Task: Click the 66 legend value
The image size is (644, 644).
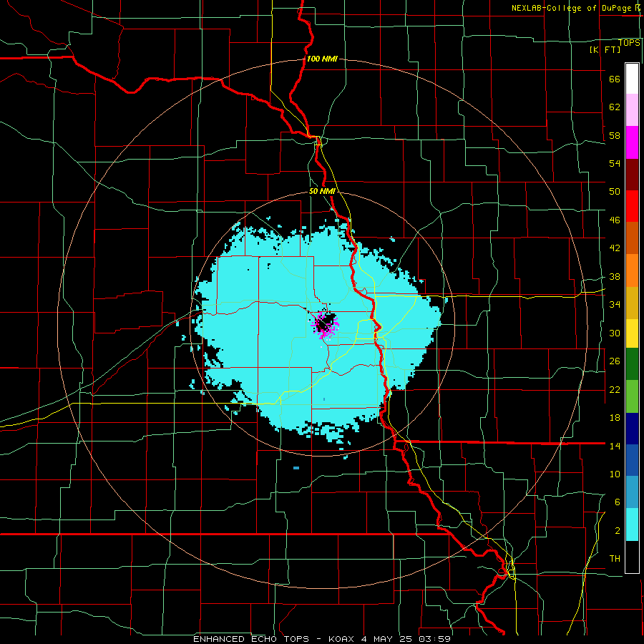Action: pyautogui.click(x=615, y=79)
